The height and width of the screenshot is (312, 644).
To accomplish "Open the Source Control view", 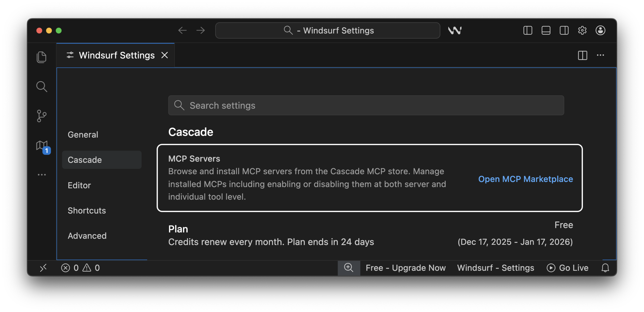I will pyautogui.click(x=42, y=116).
